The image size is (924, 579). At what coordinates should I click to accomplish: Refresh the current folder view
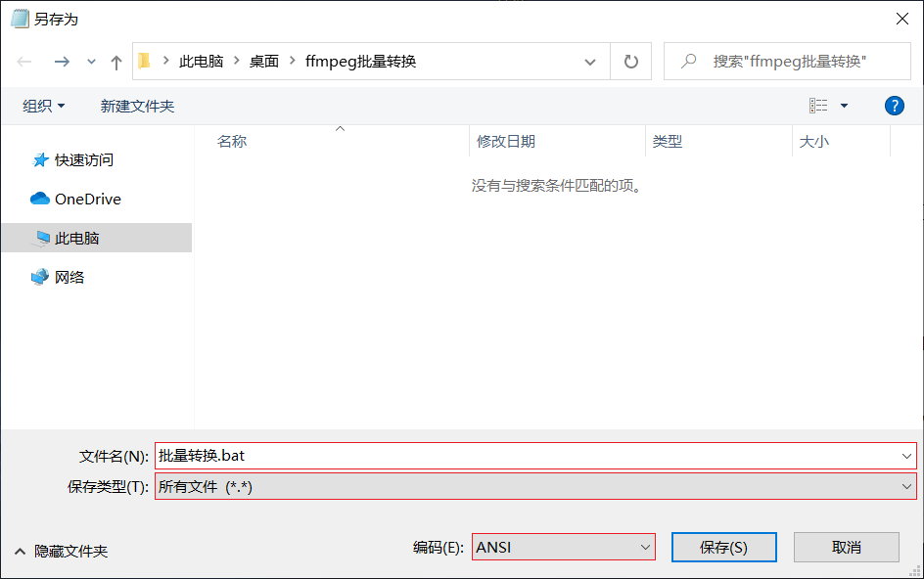click(630, 62)
